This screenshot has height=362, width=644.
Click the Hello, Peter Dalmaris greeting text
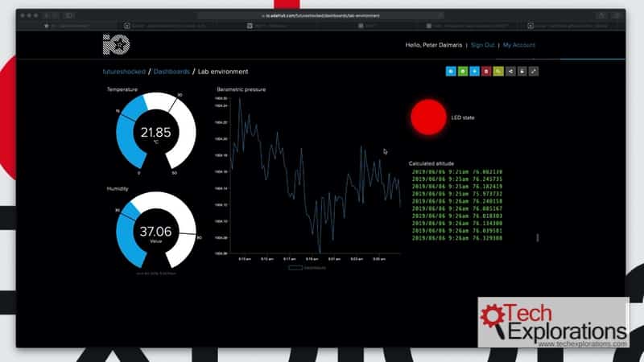tap(433, 45)
